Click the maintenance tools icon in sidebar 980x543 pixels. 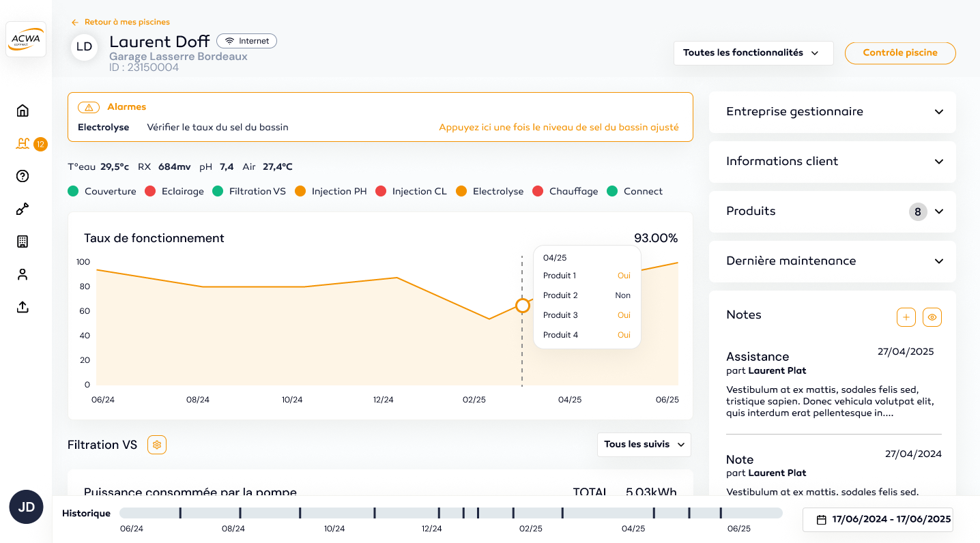23,209
